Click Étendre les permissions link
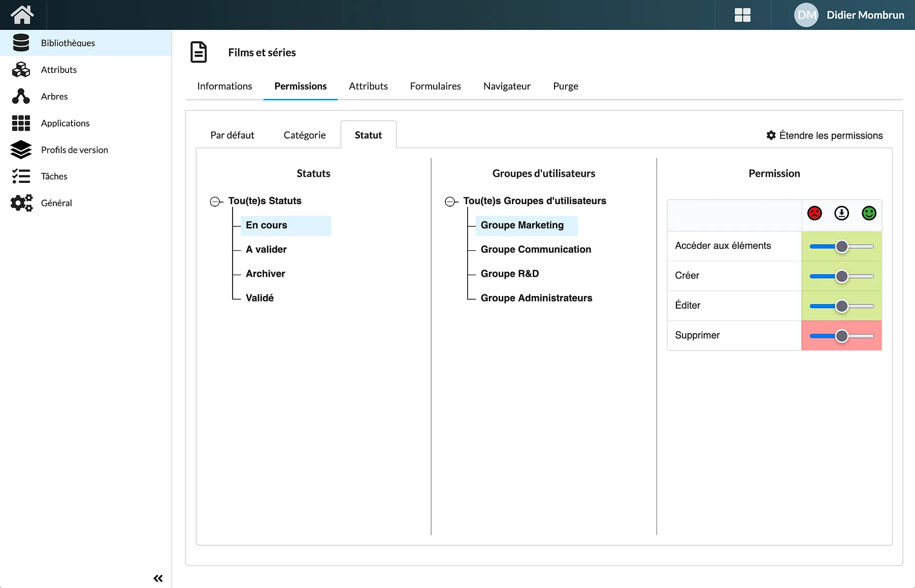The image size is (915, 588). pos(825,136)
